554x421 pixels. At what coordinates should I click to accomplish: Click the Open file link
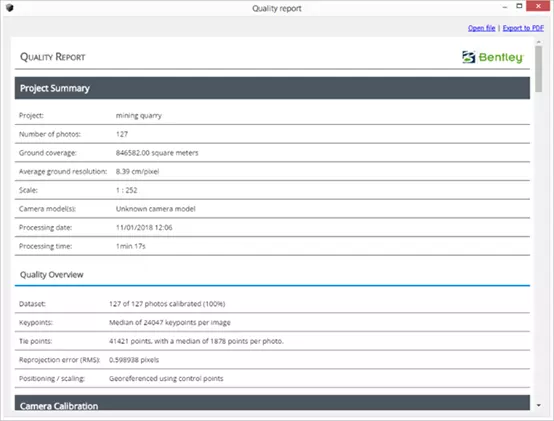[481, 28]
